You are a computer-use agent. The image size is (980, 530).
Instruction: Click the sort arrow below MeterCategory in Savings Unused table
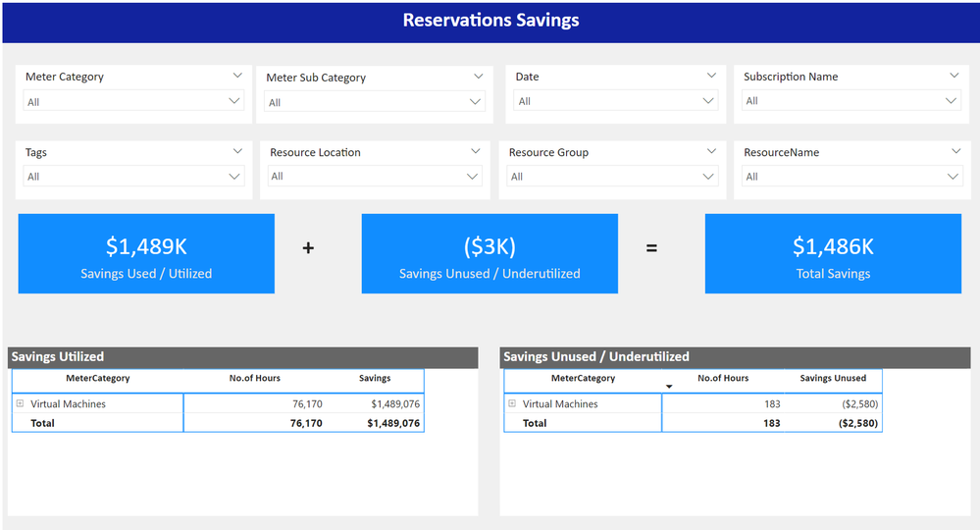pyautogui.click(x=669, y=387)
